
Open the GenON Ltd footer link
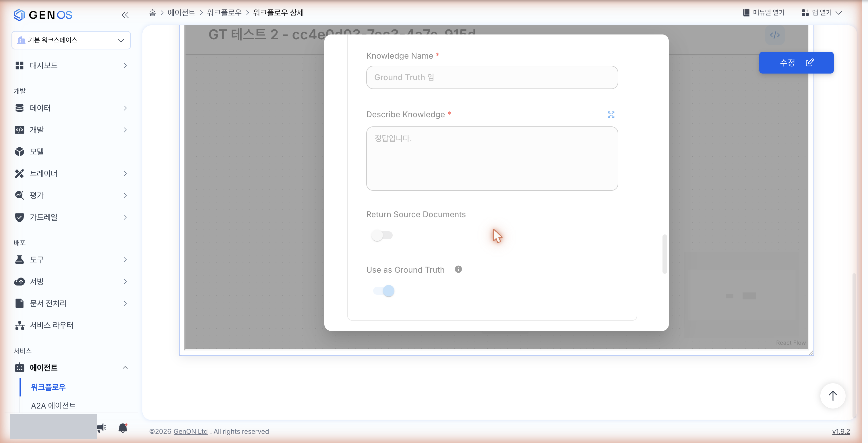tap(190, 431)
